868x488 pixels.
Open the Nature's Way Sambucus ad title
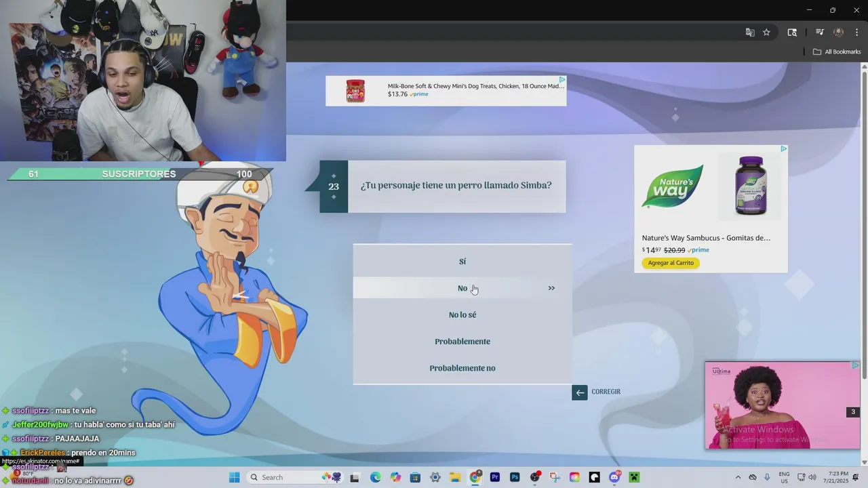tap(706, 238)
